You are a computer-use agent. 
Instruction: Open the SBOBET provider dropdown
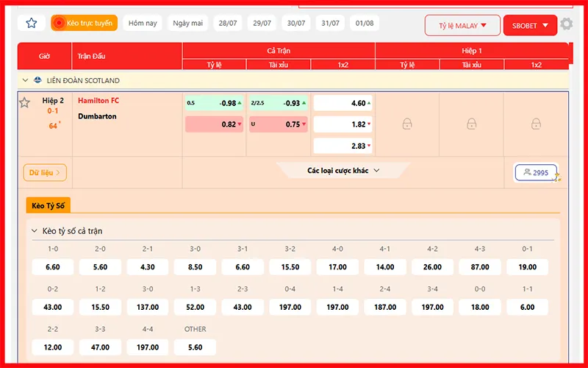[529, 26]
